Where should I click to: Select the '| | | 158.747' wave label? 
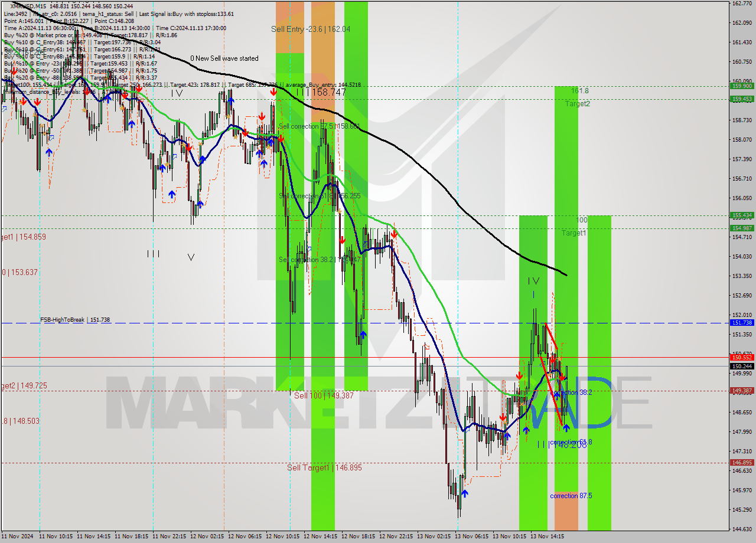click(x=321, y=93)
